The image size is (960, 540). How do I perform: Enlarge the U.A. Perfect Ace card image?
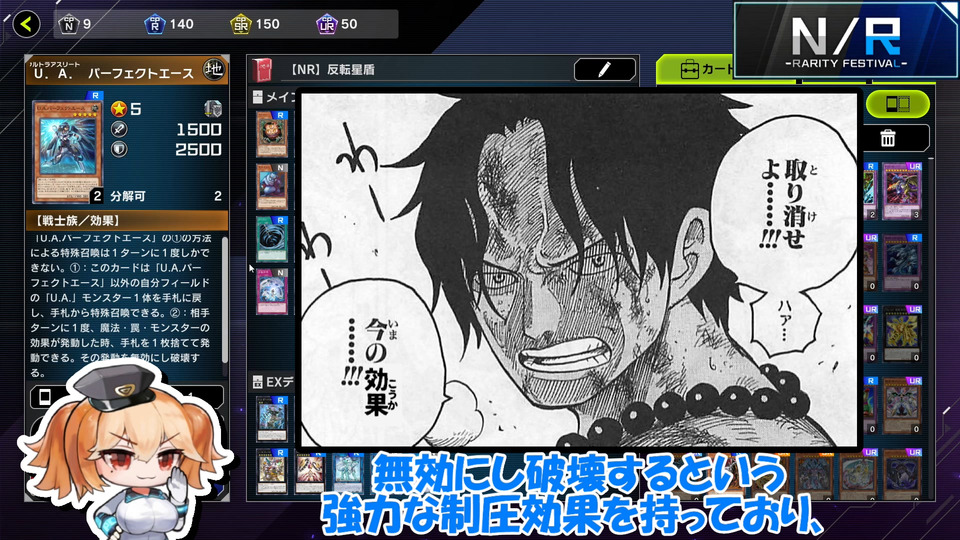click(x=67, y=151)
